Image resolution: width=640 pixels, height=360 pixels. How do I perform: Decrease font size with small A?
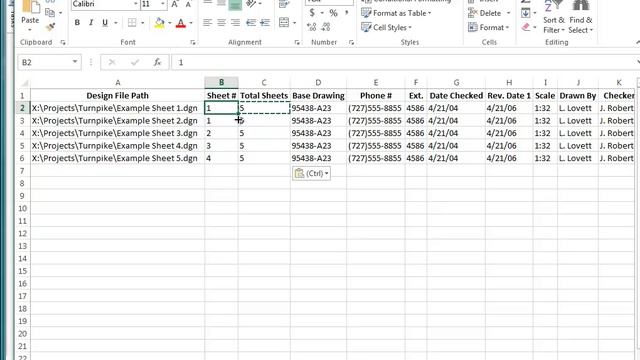click(188, 4)
